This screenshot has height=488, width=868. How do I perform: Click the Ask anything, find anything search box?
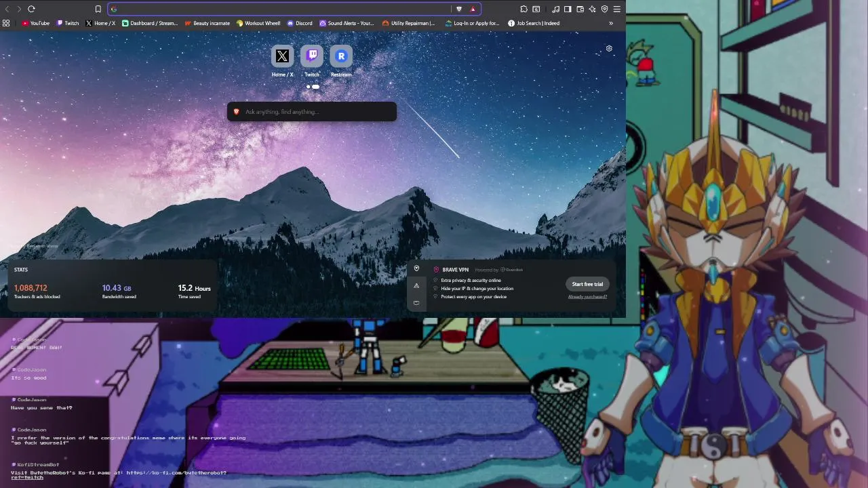(x=312, y=112)
